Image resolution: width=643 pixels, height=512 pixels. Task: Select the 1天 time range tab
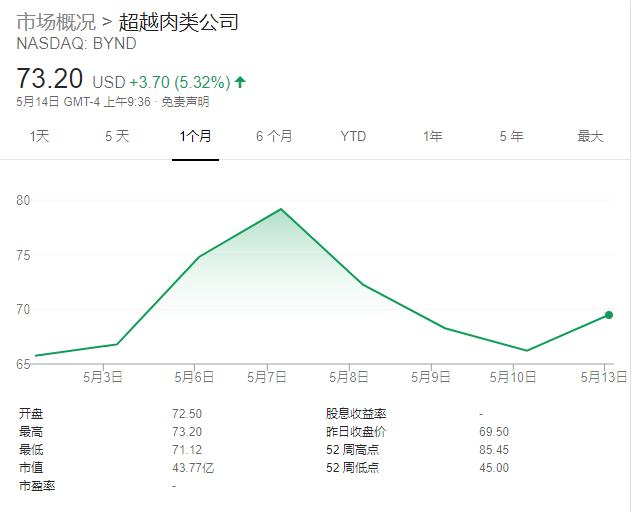point(39,136)
